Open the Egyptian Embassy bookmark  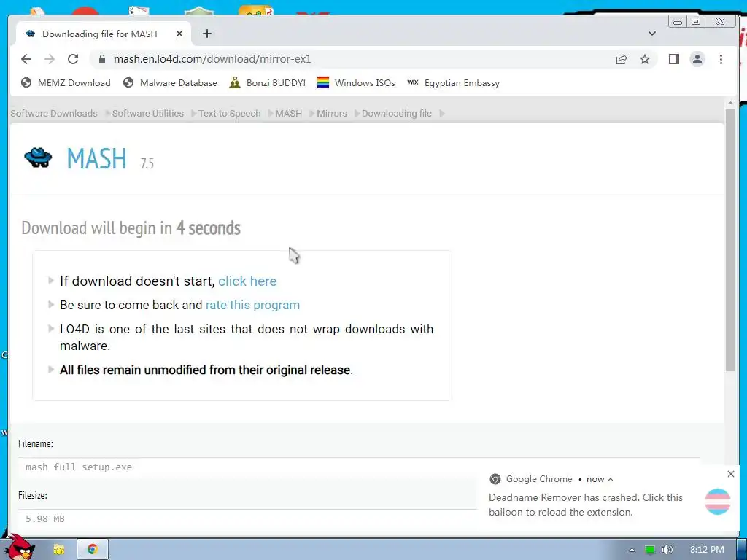[454, 83]
